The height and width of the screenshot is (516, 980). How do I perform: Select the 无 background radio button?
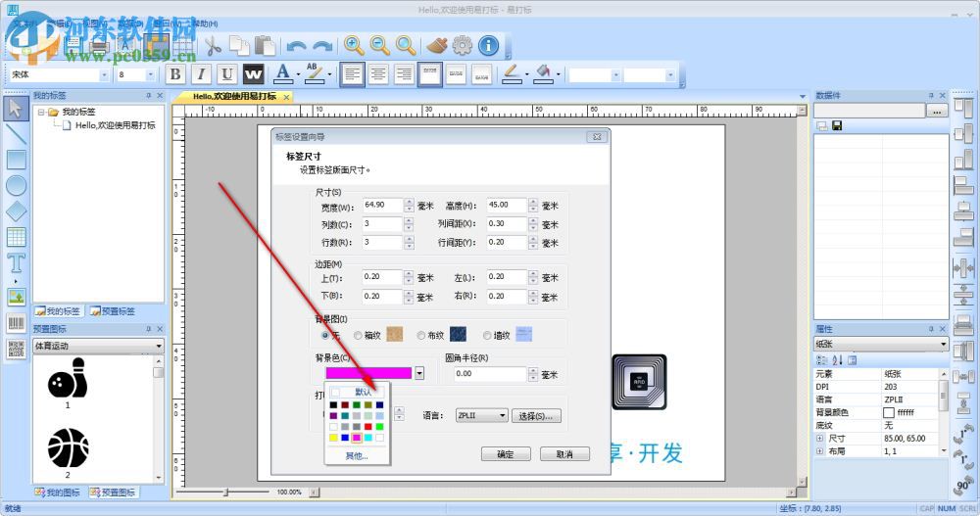coord(325,336)
